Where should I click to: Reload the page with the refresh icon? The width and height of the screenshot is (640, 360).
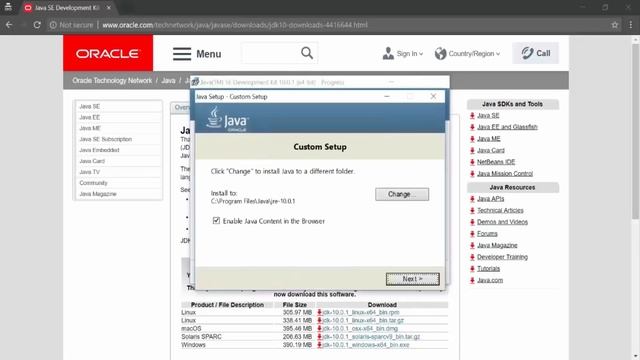click(x=37, y=25)
